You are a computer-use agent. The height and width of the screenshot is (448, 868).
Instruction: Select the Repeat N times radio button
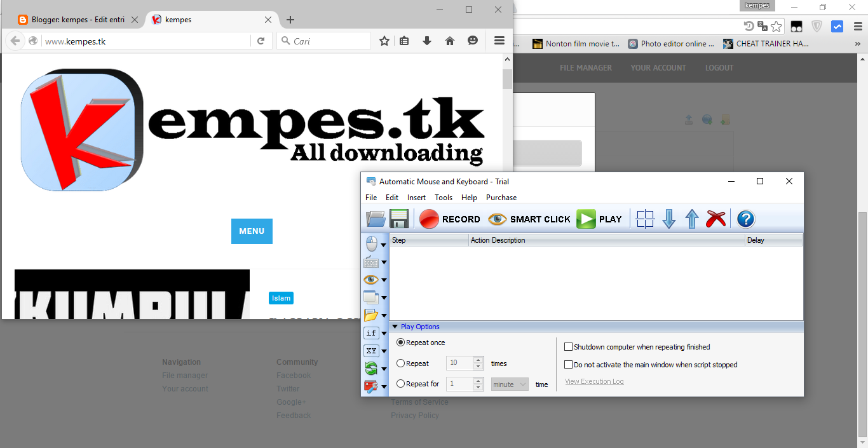[x=400, y=363]
